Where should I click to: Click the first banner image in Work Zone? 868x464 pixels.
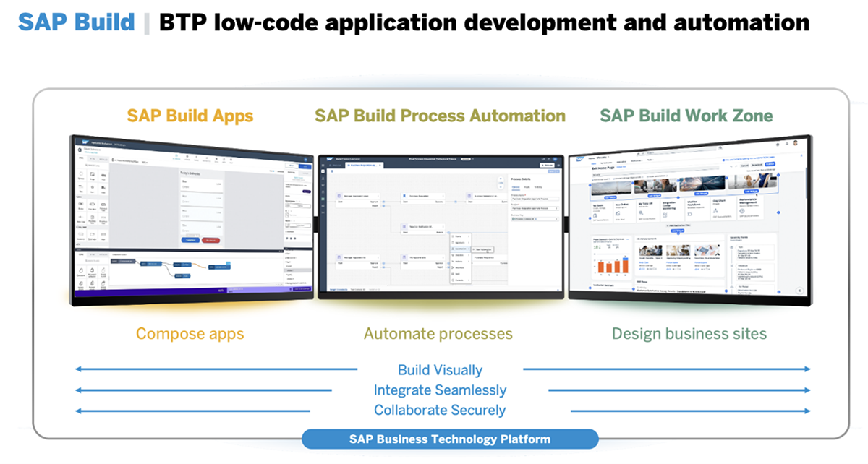[x=611, y=188]
